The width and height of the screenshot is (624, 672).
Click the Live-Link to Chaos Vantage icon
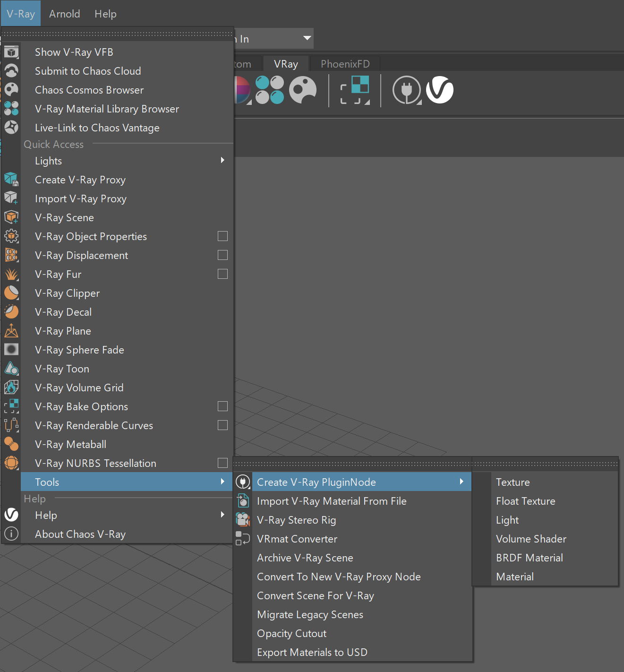point(11,128)
